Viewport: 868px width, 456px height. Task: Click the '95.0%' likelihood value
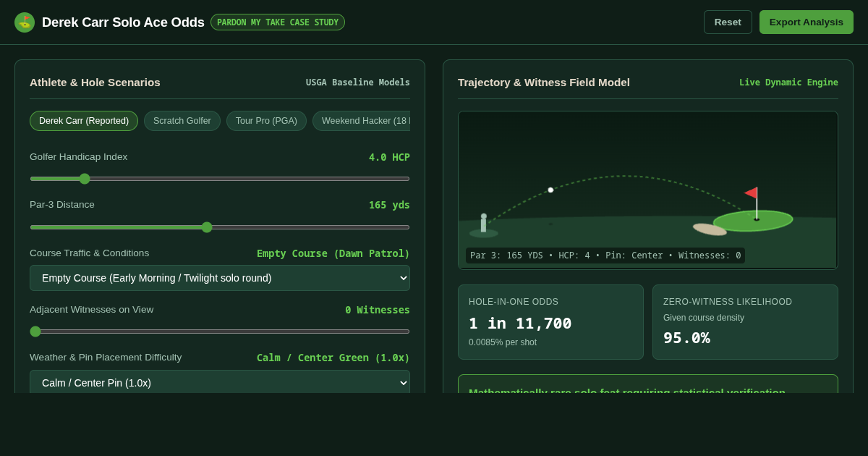[686, 338]
